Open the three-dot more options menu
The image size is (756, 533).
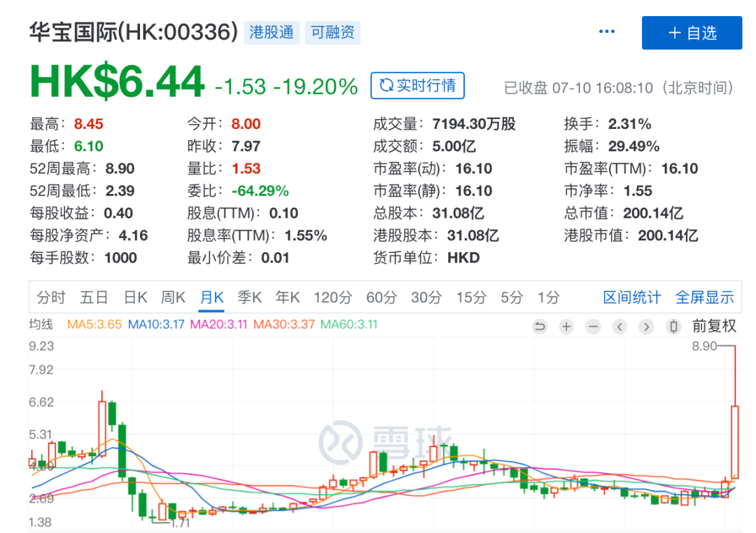606,32
